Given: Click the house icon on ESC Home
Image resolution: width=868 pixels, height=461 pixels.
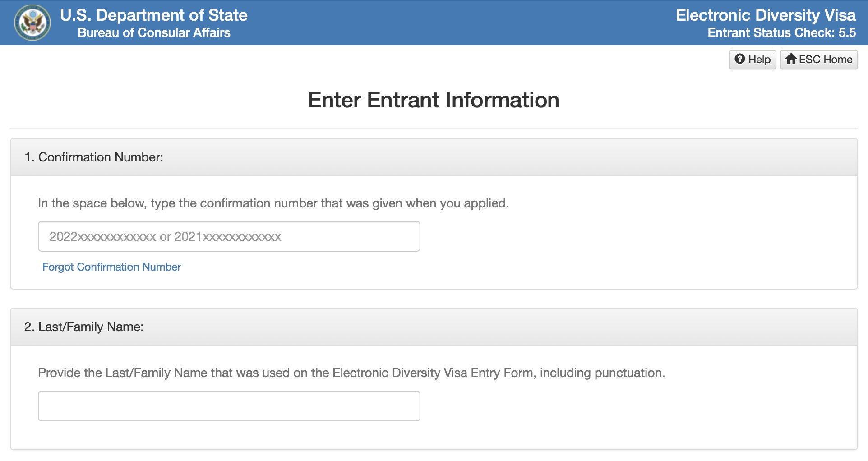Looking at the screenshot, I should 790,59.
